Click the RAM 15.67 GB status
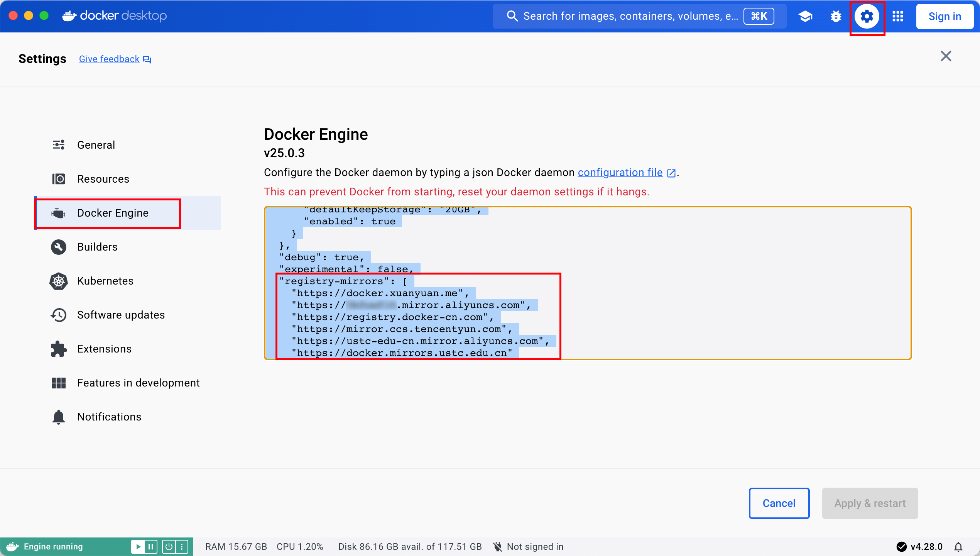980x556 pixels. pos(236,546)
